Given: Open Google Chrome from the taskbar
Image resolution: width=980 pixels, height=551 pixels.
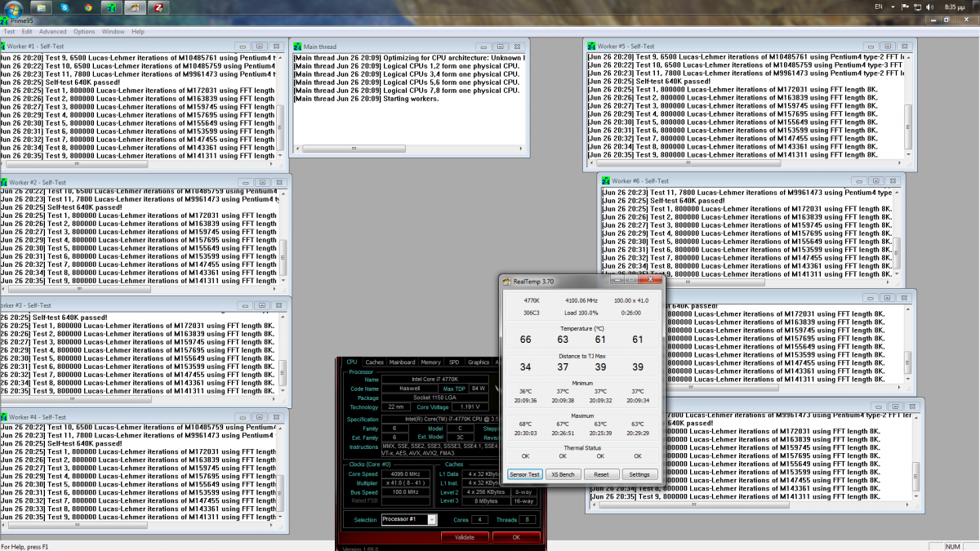Looking at the screenshot, I should [x=87, y=7].
